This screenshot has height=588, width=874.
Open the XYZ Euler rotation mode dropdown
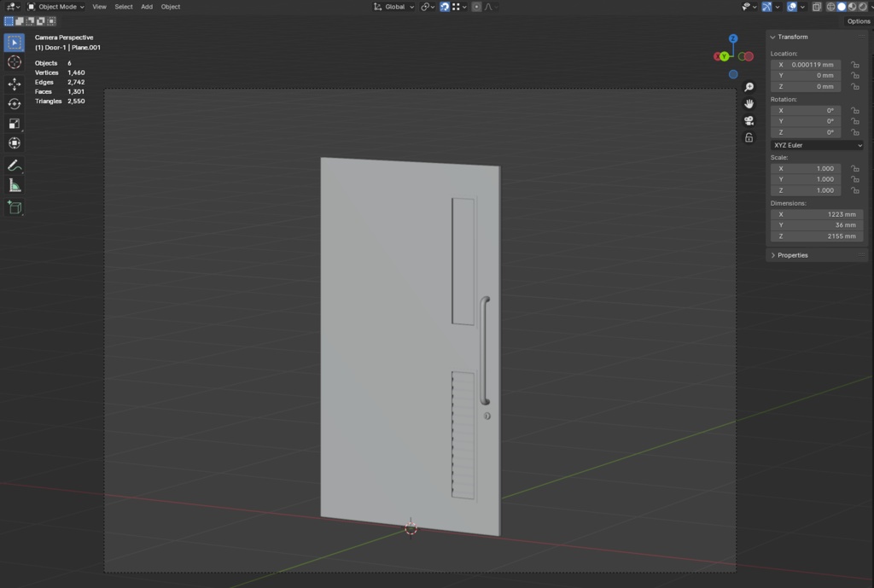tap(817, 145)
